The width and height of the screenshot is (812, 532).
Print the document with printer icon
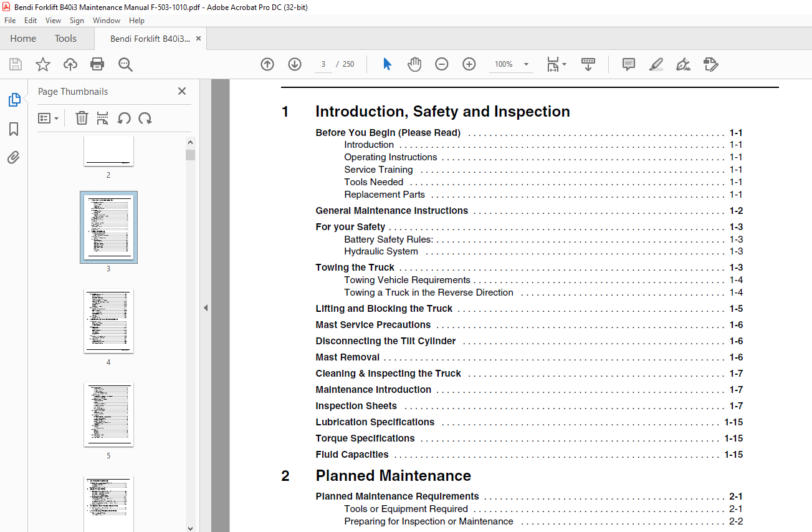97,64
